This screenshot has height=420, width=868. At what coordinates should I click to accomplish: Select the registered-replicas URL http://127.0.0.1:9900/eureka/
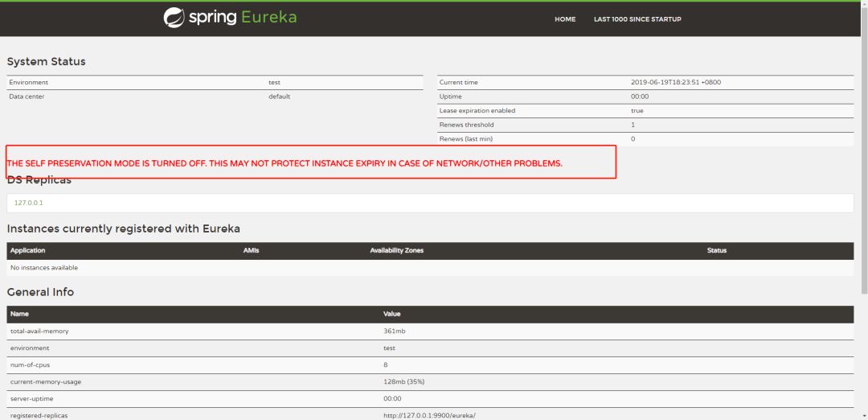click(429, 415)
